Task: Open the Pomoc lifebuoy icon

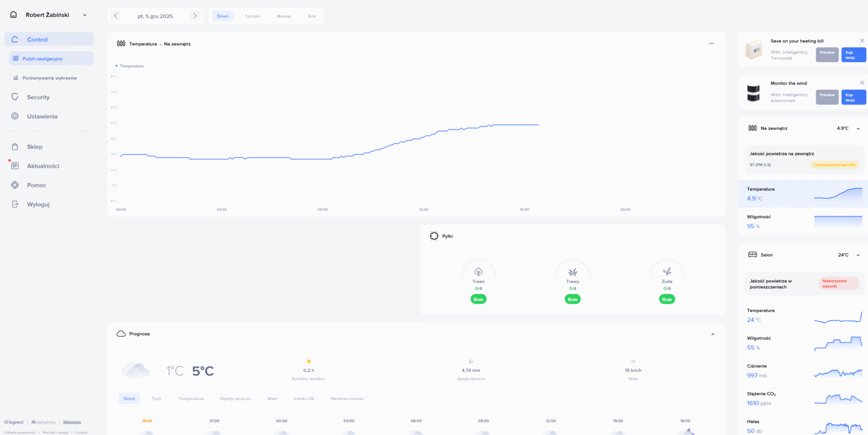Action: pyautogui.click(x=15, y=185)
